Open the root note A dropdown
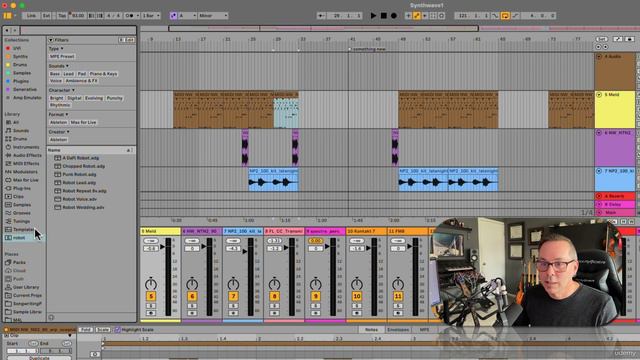The height and width of the screenshot is (360, 640). 187,16
